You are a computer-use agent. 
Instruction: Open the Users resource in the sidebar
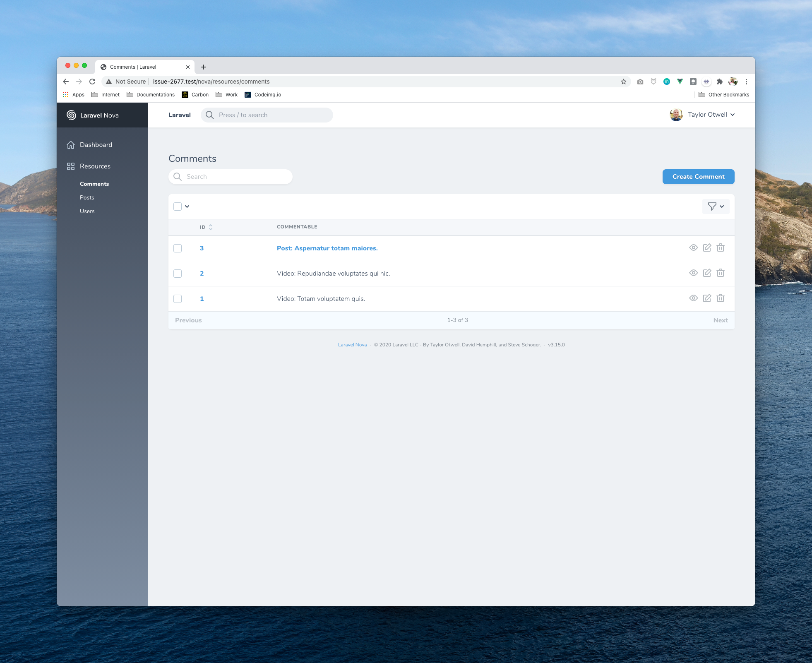coord(87,211)
